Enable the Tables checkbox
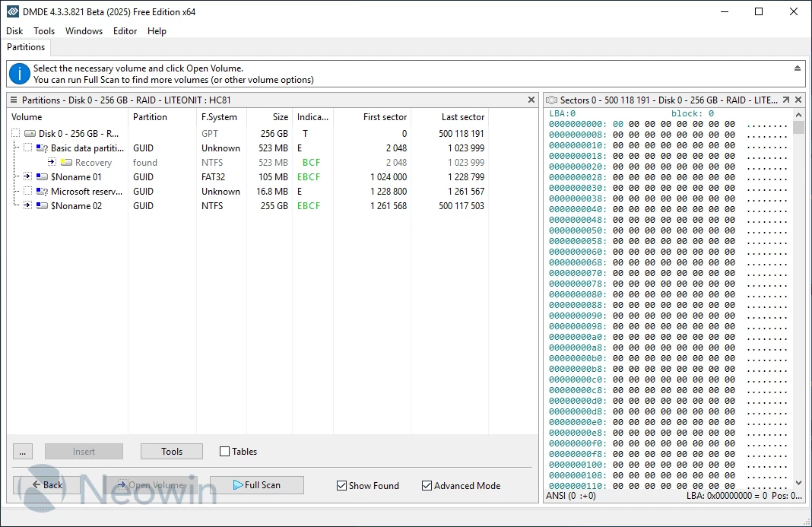Image resolution: width=812 pixels, height=527 pixels. [x=225, y=452]
